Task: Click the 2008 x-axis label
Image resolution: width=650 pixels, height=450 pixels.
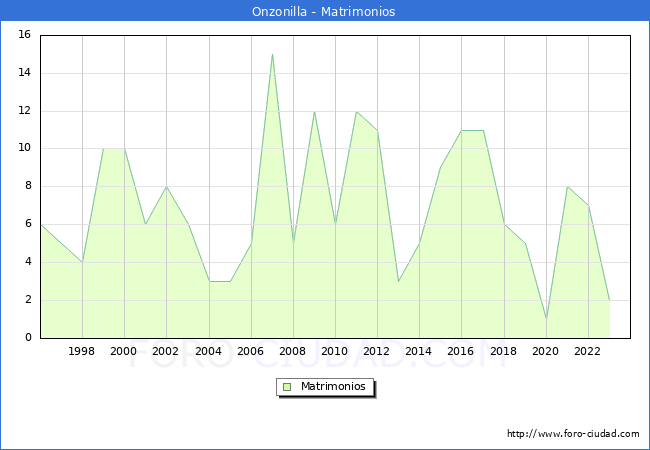Action: click(x=293, y=351)
